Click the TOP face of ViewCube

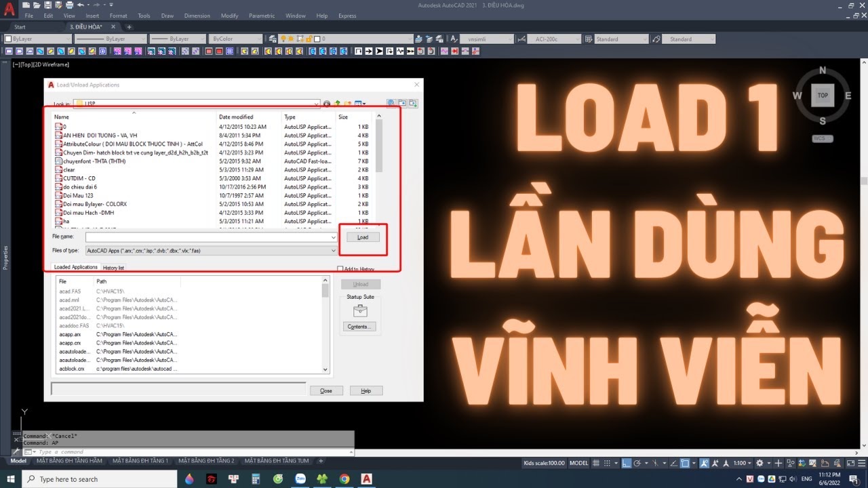[x=823, y=96]
